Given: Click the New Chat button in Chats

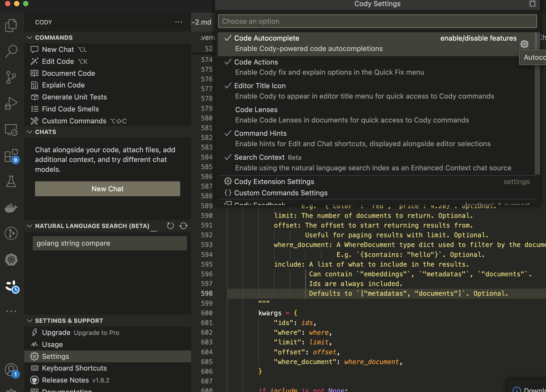Looking at the screenshot, I should [x=107, y=189].
